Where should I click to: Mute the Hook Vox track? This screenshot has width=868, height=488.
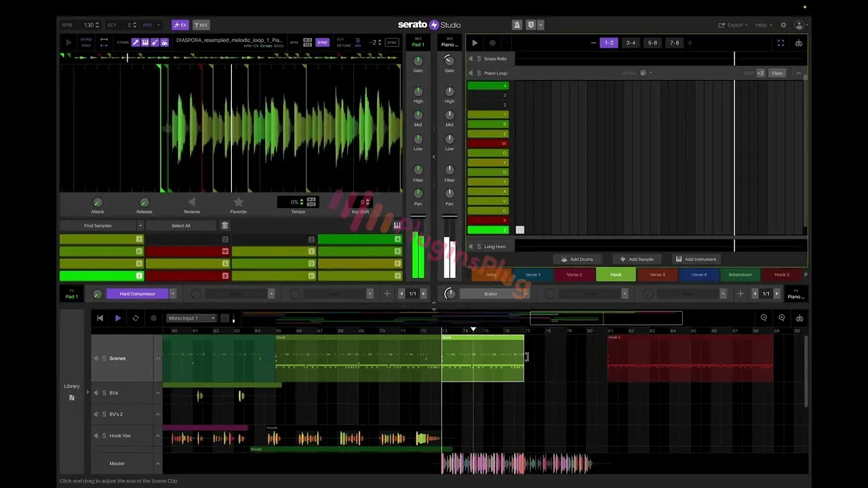click(96, 436)
